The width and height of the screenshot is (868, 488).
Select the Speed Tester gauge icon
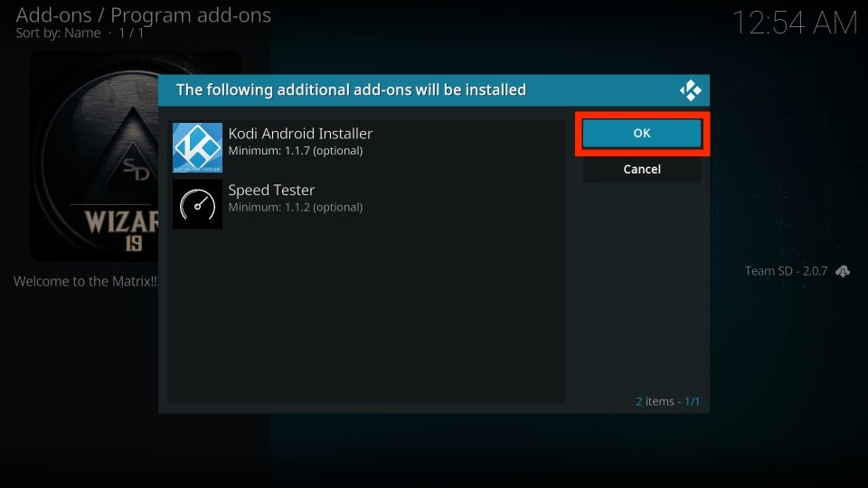[x=197, y=204]
